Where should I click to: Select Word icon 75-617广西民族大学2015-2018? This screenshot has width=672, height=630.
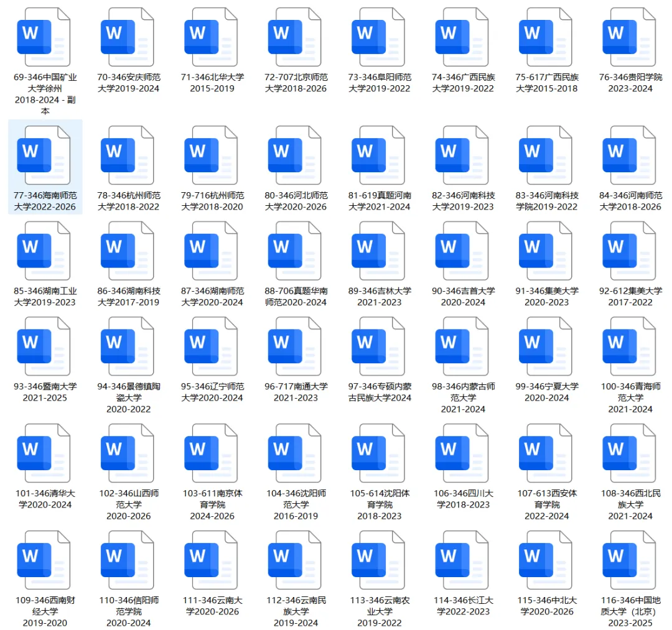[546, 37]
